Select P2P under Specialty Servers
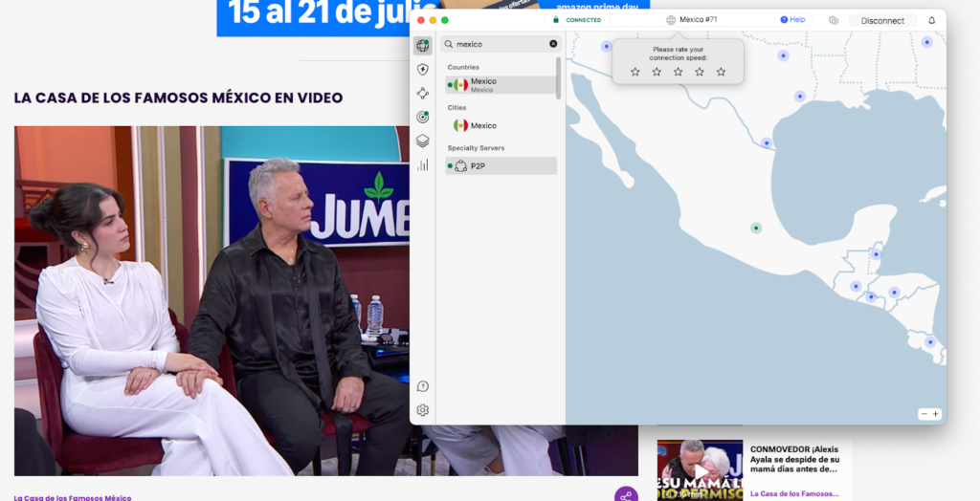Screen dimensions: 980x501 [501, 165]
